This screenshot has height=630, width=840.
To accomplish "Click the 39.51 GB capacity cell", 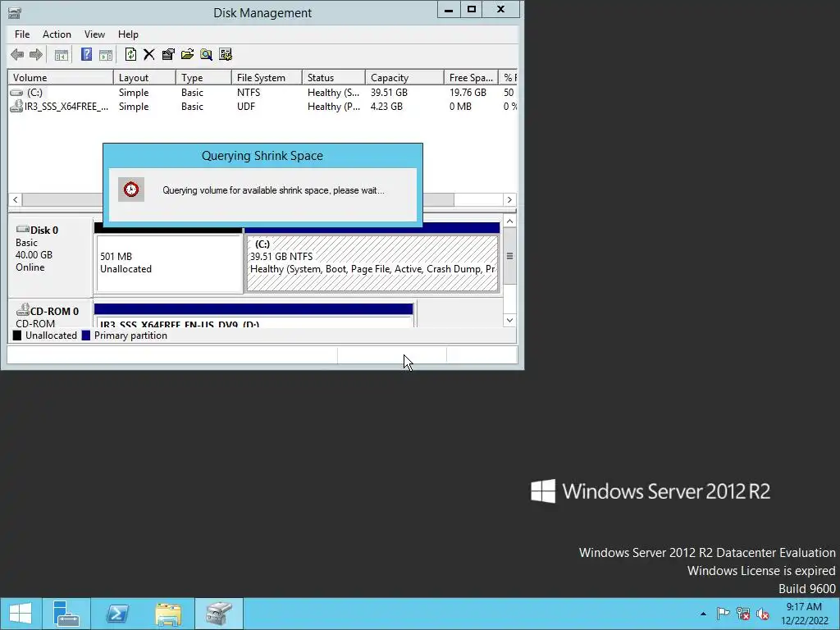I will pos(389,92).
